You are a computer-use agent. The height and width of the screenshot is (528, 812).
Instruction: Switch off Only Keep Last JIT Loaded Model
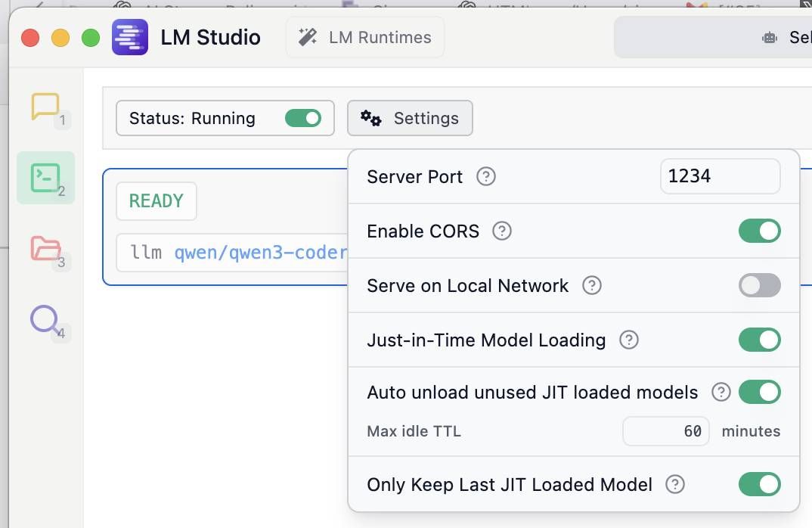pos(759,485)
